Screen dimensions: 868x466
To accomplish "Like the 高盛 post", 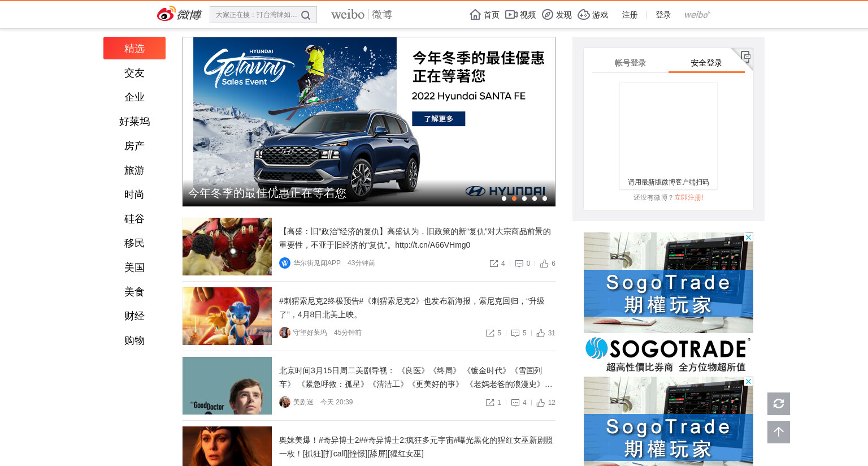I will (x=548, y=264).
